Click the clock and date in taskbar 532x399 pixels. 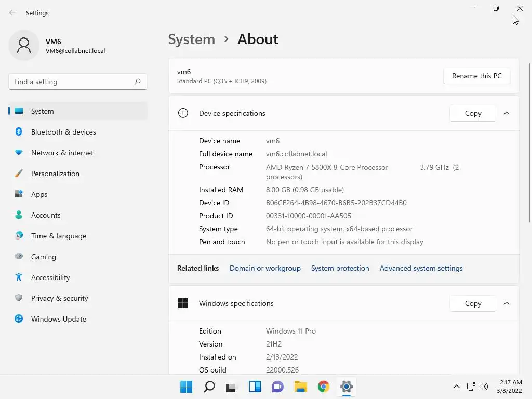509,387
